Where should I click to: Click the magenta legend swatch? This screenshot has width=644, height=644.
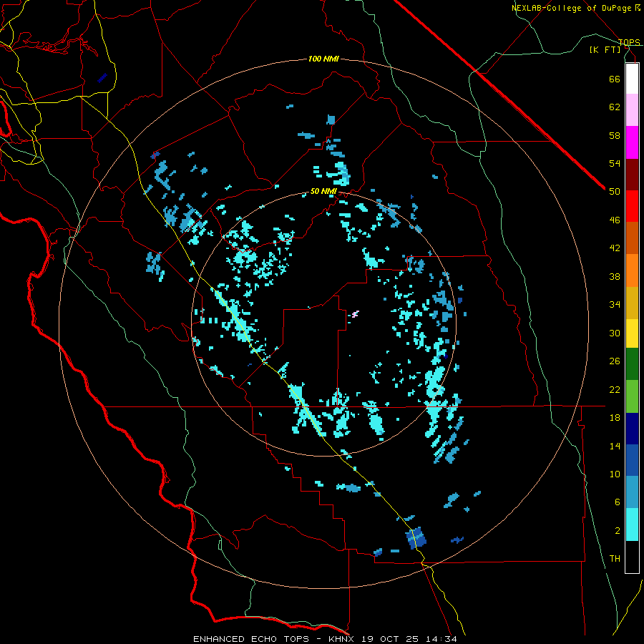coord(632,142)
